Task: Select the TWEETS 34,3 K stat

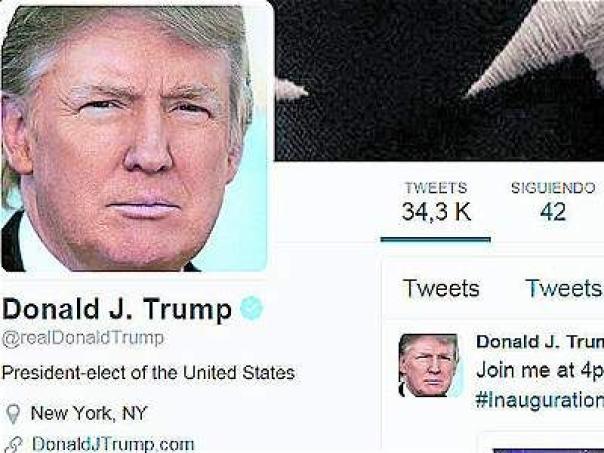Action: click(436, 202)
